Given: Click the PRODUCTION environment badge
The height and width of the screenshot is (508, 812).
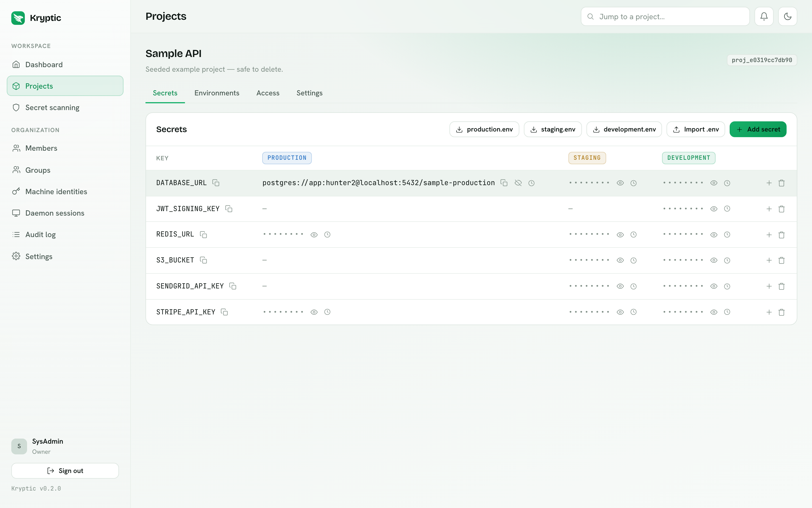Looking at the screenshot, I should (287, 158).
